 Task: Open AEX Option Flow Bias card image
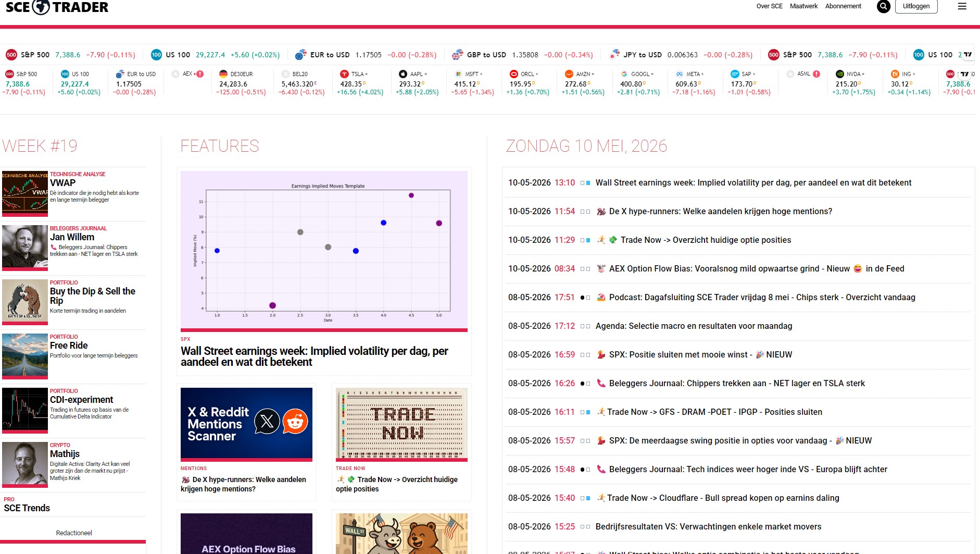(246, 534)
